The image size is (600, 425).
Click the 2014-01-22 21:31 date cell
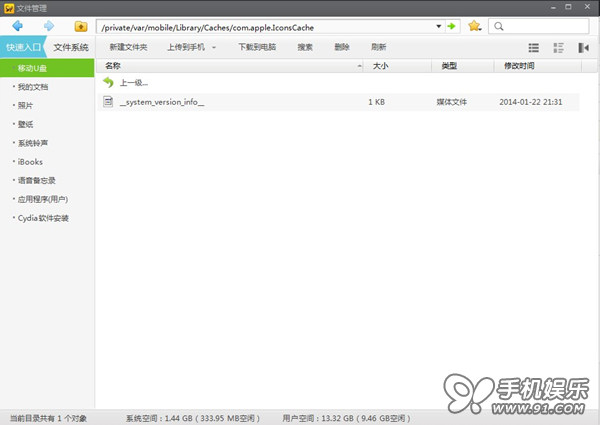[531, 102]
